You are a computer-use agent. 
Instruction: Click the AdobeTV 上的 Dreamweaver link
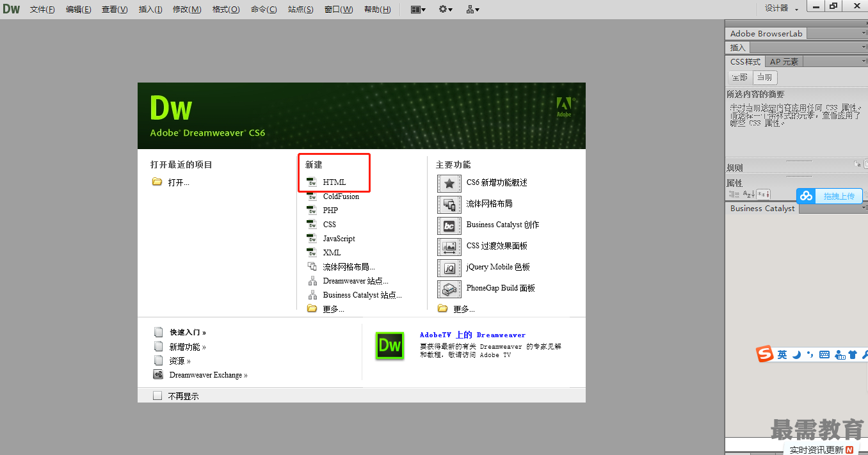pos(472,335)
